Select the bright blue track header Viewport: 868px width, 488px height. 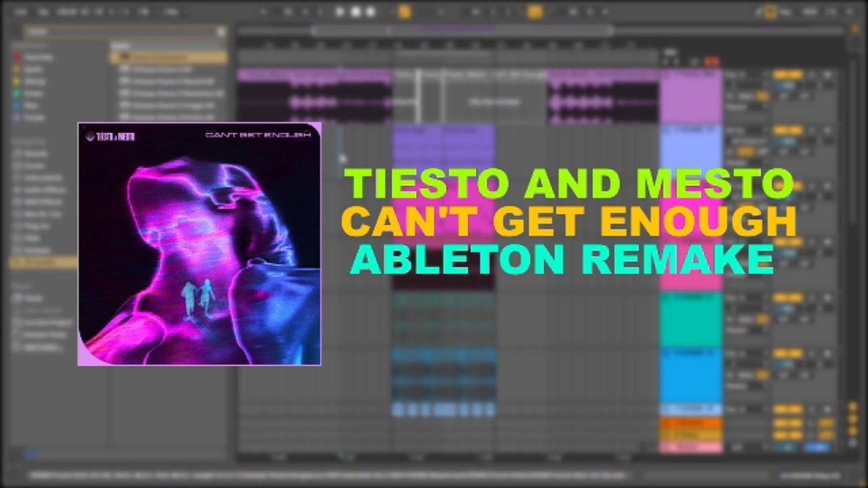[x=690, y=375]
